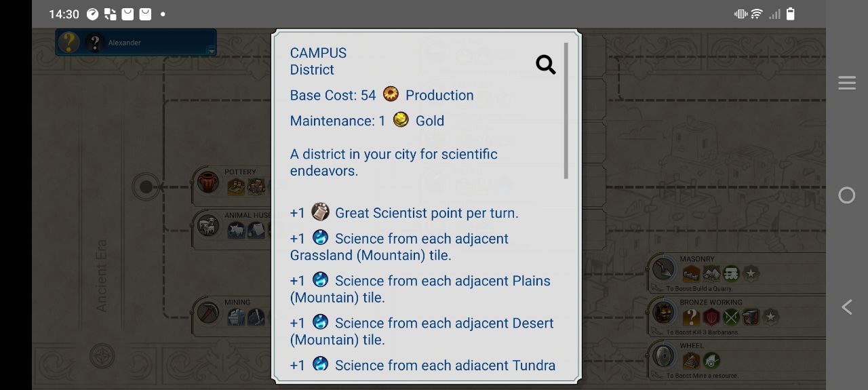Select the Animal Husbandry sheep icon

(208, 225)
